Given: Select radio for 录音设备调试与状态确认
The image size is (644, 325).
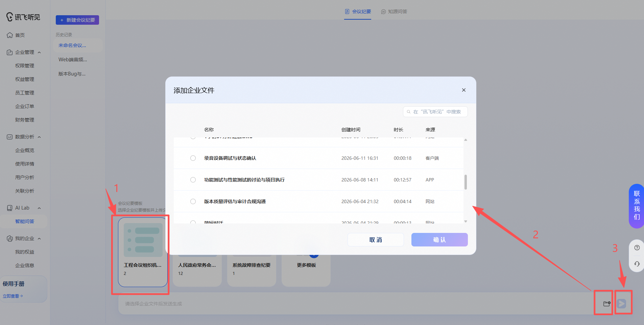Looking at the screenshot, I should pos(193,158).
